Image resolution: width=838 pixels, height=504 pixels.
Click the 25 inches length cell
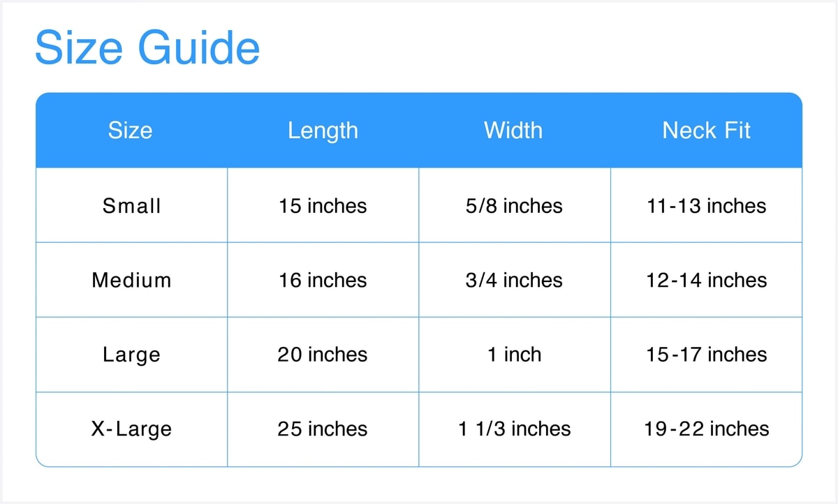coord(323,429)
